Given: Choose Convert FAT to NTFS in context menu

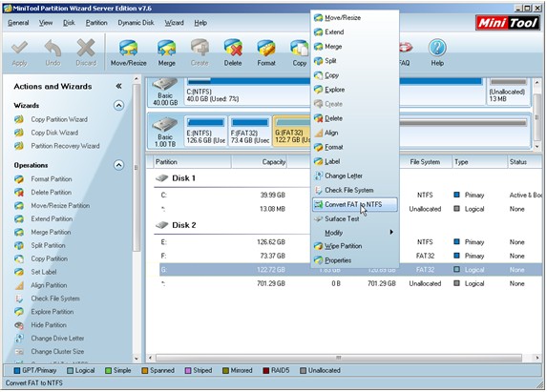Looking at the screenshot, I should click(x=355, y=204).
